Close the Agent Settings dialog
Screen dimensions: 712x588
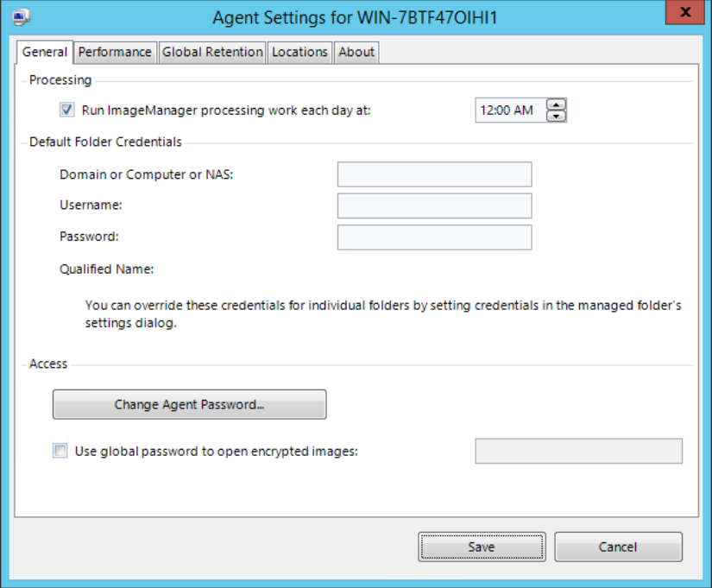point(685,12)
